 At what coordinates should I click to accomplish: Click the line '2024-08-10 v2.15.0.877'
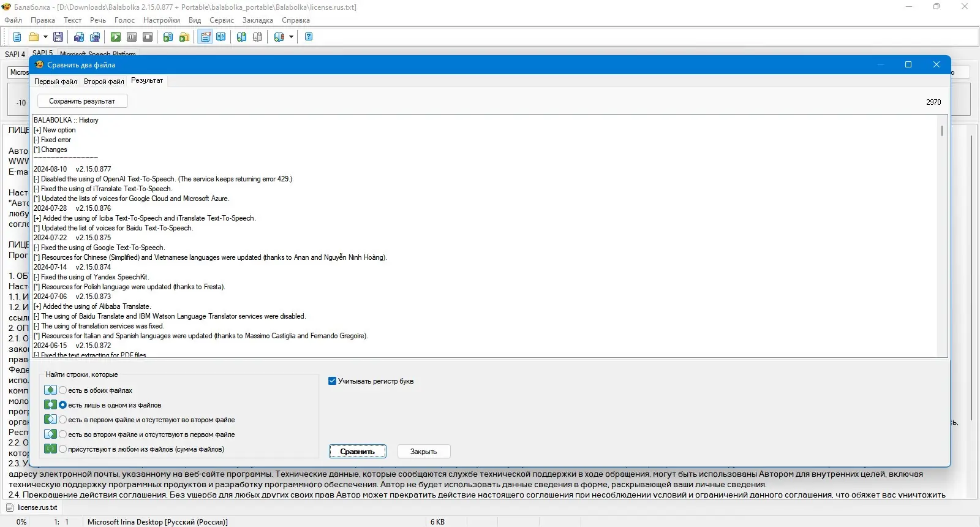(72, 169)
